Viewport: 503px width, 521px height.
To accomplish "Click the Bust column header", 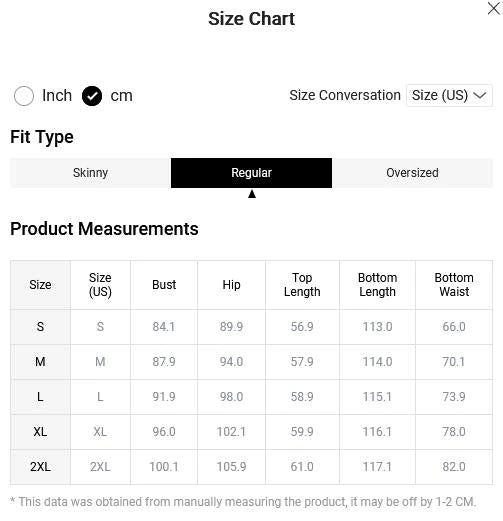I will [x=164, y=285].
